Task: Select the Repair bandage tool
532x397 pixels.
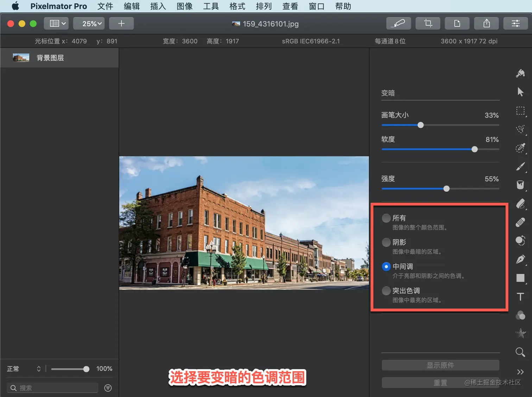Action: 520,223
